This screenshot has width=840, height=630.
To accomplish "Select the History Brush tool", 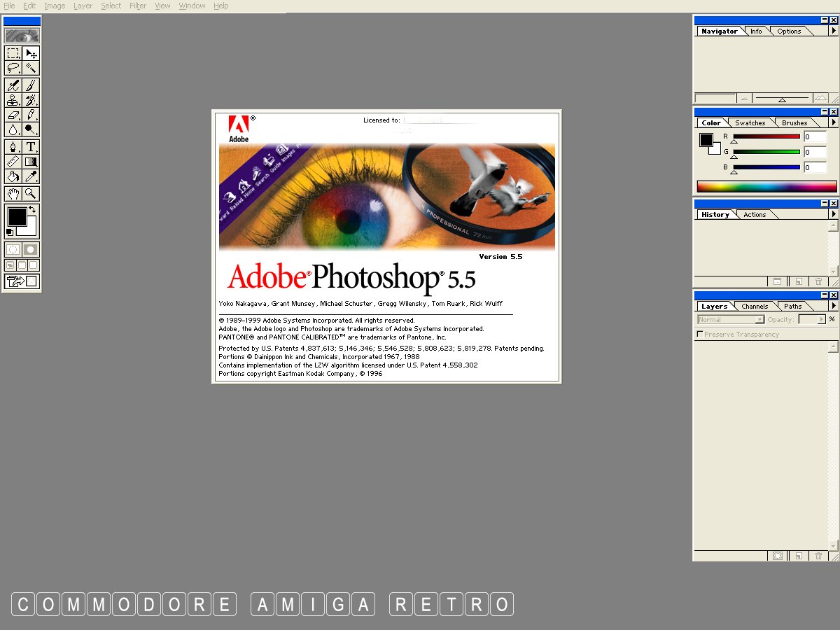I will [31, 100].
